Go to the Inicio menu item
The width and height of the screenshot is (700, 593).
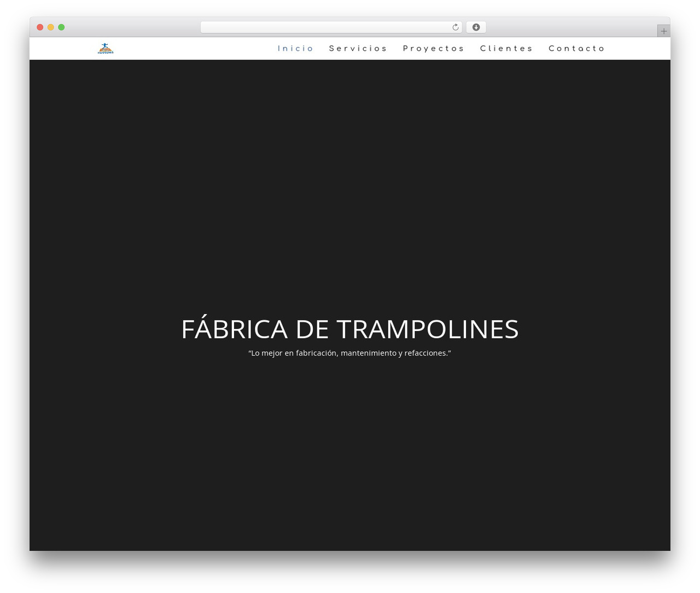tap(295, 49)
